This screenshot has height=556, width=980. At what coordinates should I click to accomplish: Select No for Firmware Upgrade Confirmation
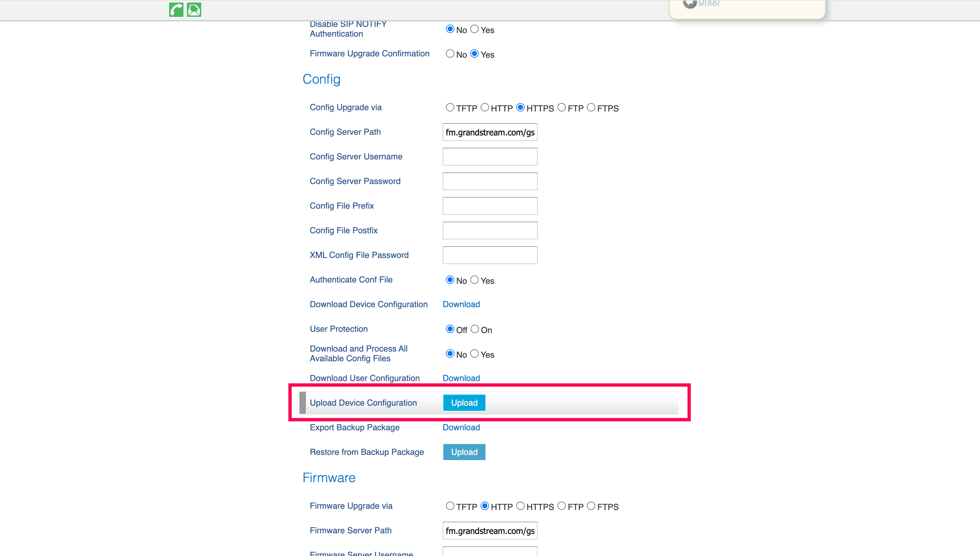coord(450,54)
